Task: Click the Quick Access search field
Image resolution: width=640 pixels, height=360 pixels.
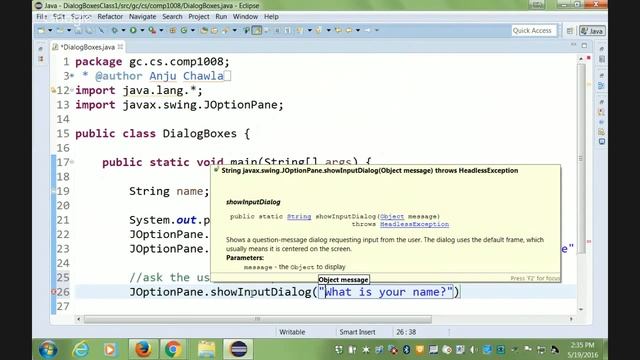Action: click(534, 31)
